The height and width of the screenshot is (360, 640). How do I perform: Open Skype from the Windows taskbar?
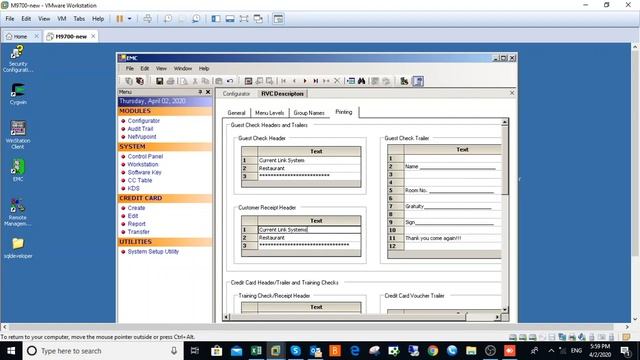tap(296, 351)
